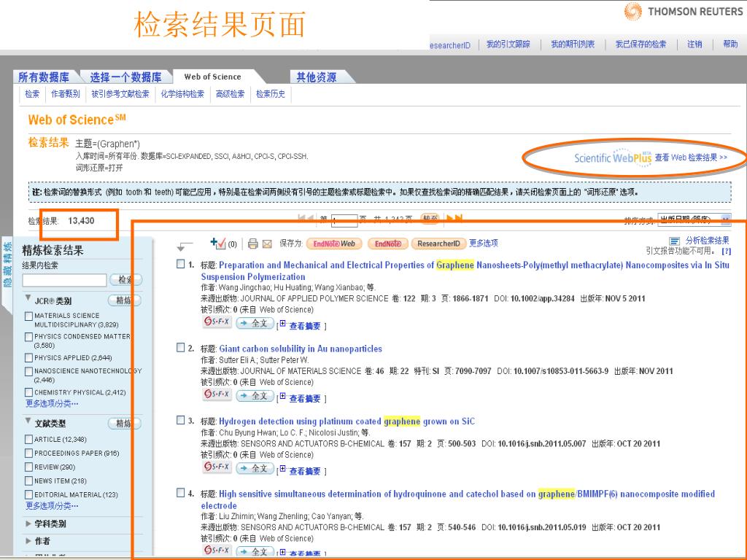
Task: Open 作者甄别 author finder
Action: pos(65,94)
